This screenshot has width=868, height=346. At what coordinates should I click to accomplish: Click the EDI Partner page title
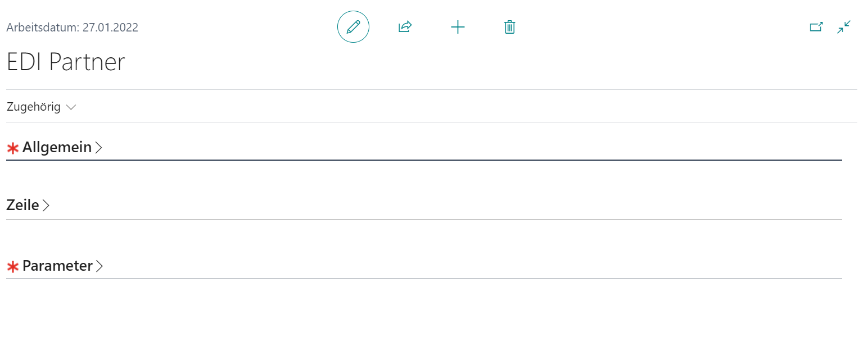pos(66,62)
